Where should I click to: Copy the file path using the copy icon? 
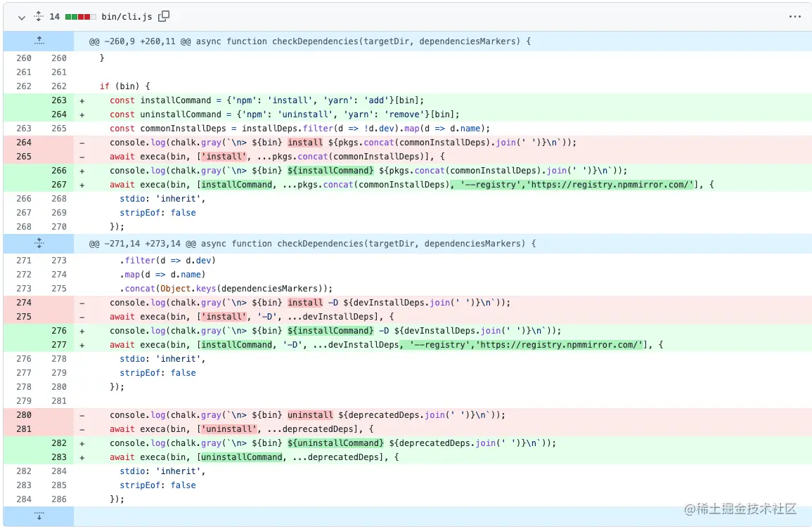click(163, 15)
